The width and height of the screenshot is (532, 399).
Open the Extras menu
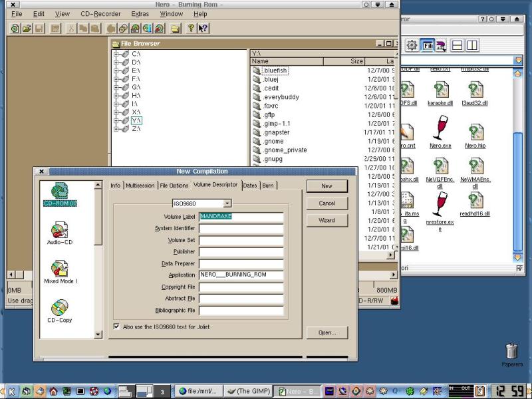(x=140, y=14)
